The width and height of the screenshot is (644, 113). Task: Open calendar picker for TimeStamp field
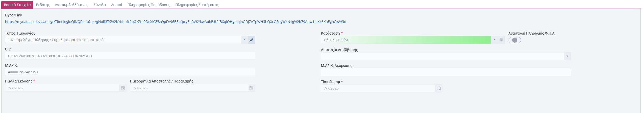(439, 88)
